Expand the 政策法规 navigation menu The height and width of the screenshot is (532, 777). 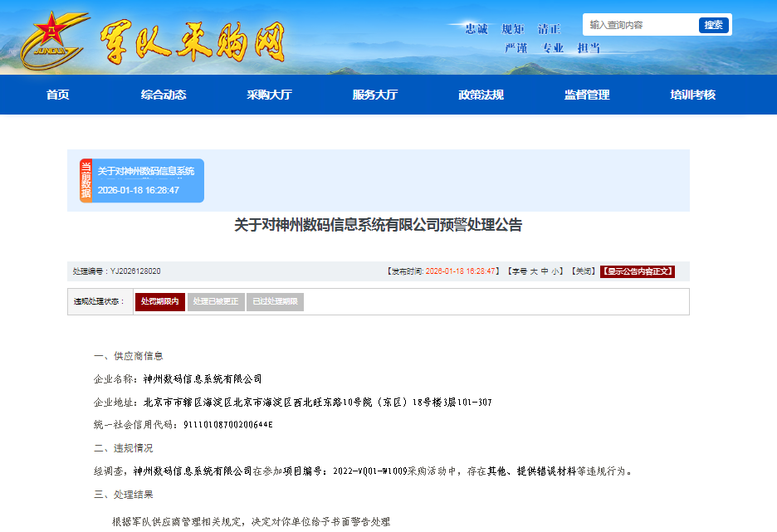point(481,95)
